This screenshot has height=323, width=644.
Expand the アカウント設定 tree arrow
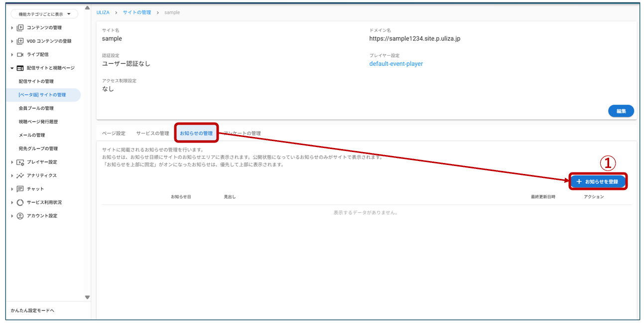pyautogui.click(x=12, y=216)
